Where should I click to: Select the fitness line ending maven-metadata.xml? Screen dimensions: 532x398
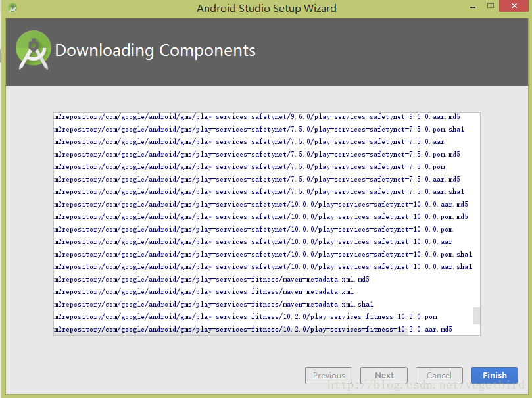[x=204, y=292]
